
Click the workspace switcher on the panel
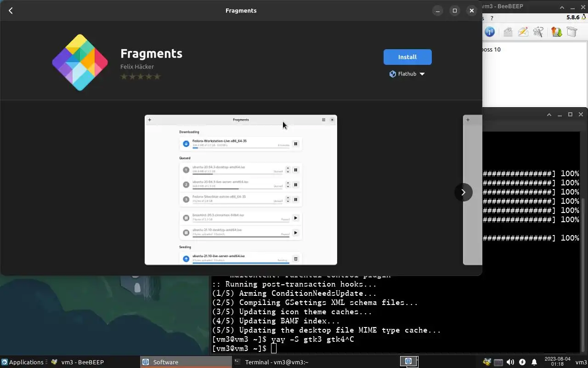point(409,362)
